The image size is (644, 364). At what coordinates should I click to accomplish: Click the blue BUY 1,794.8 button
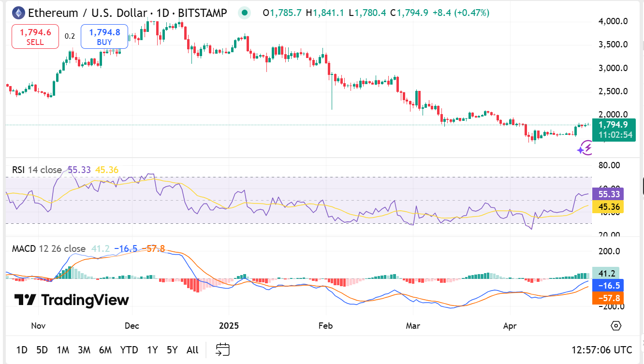[x=104, y=37]
